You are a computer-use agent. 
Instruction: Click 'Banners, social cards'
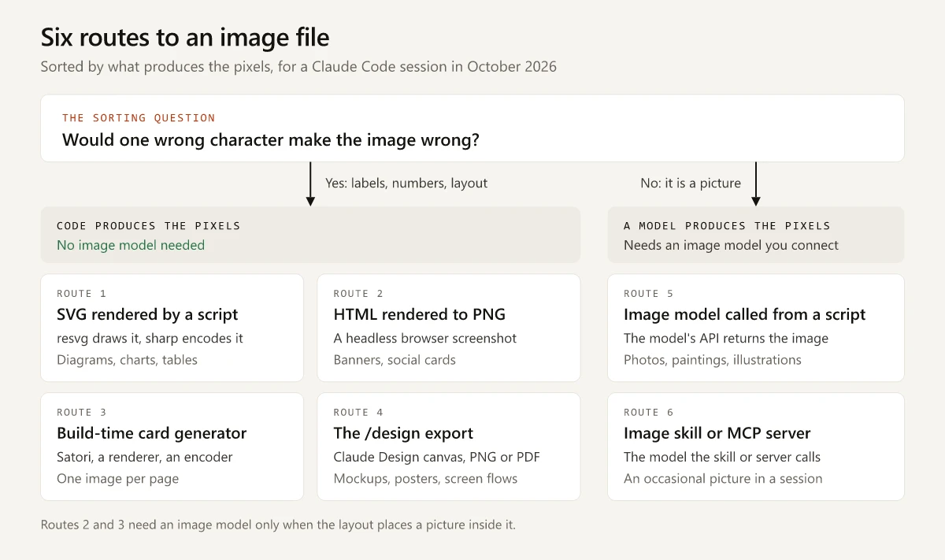pos(395,360)
